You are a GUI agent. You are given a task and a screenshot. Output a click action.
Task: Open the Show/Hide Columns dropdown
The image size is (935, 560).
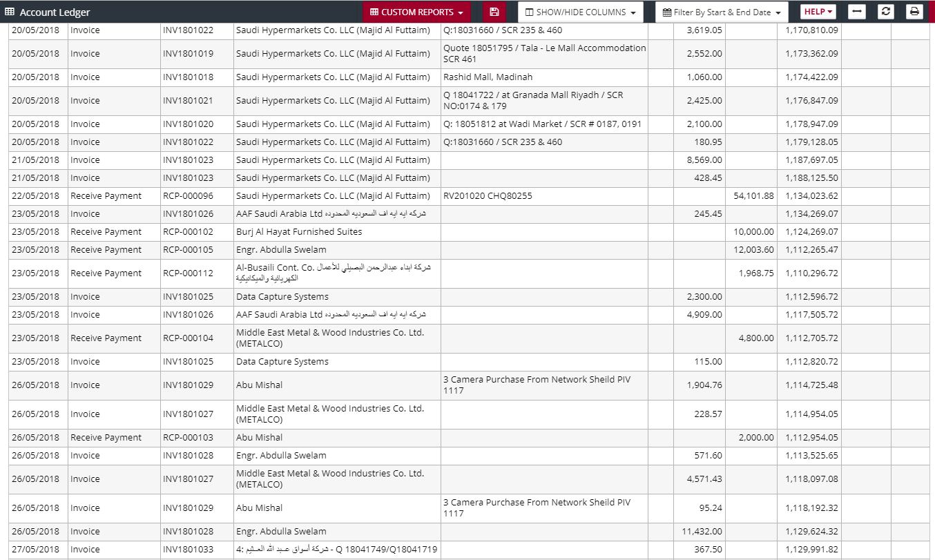[581, 12]
